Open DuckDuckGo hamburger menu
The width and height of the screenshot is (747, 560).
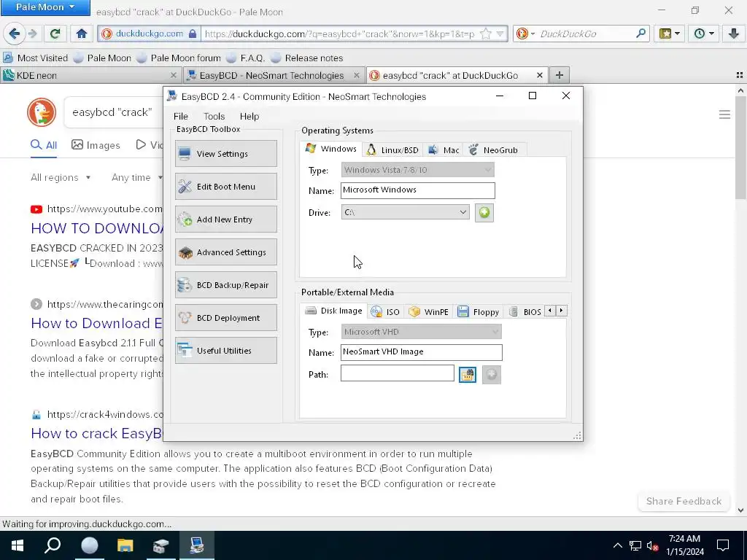coord(724,114)
